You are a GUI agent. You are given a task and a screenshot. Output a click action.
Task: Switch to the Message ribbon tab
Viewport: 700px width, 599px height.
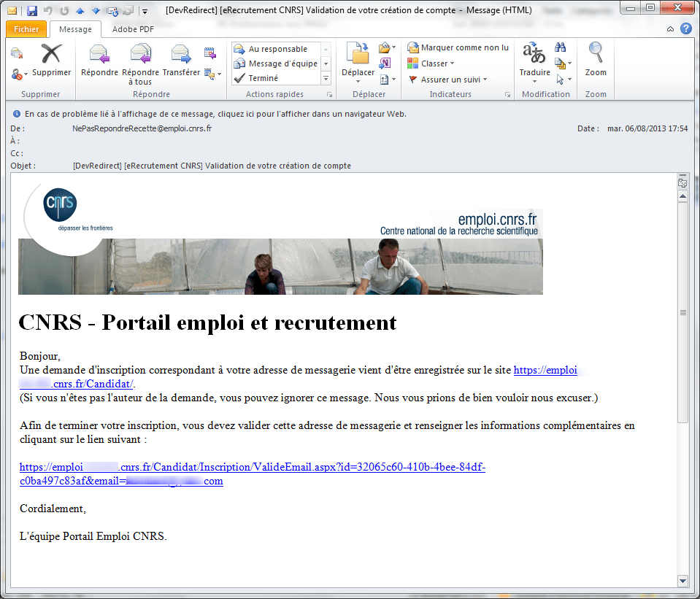tap(75, 29)
